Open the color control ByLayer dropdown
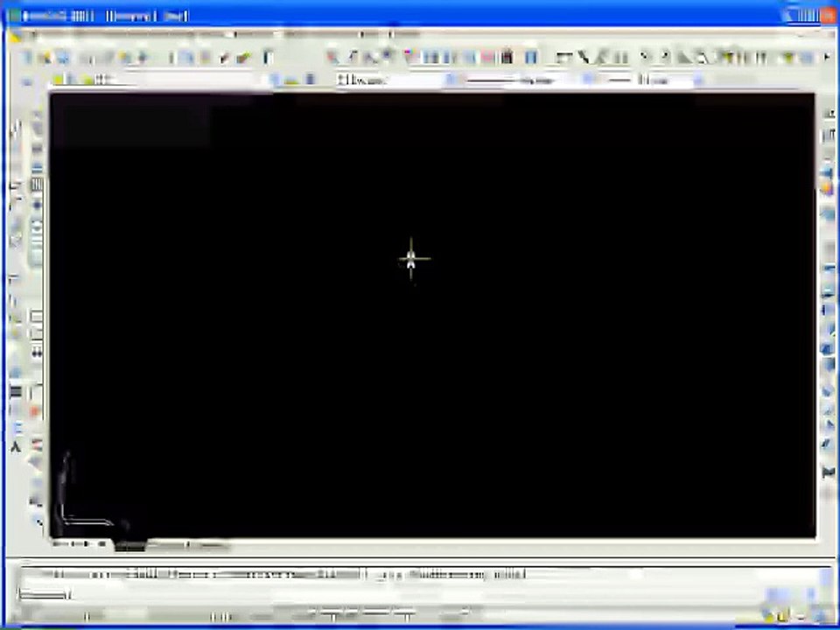Screen dimensions: 840x630 tap(396, 80)
